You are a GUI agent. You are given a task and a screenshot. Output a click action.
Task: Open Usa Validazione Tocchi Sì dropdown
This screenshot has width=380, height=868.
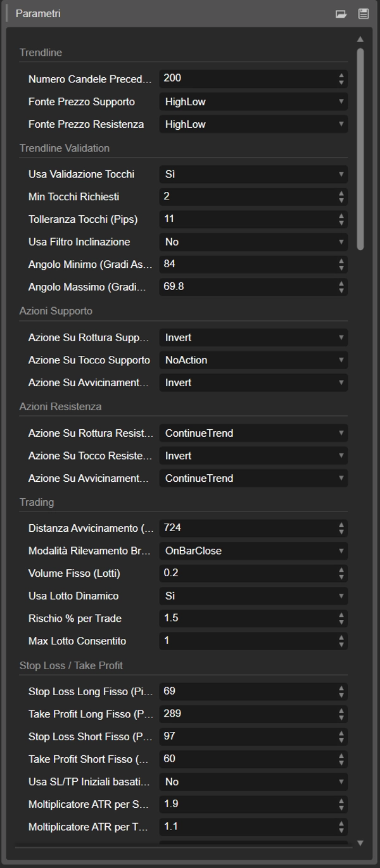253,174
